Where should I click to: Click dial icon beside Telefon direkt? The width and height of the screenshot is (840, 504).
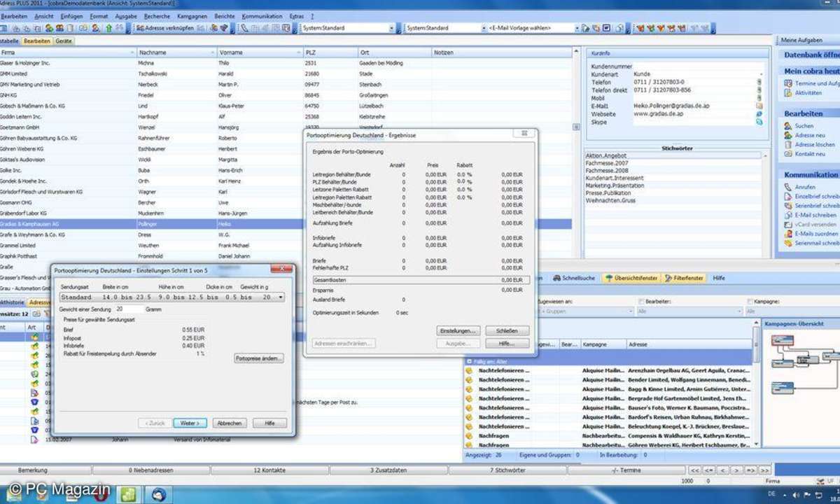tap(759, 90)
